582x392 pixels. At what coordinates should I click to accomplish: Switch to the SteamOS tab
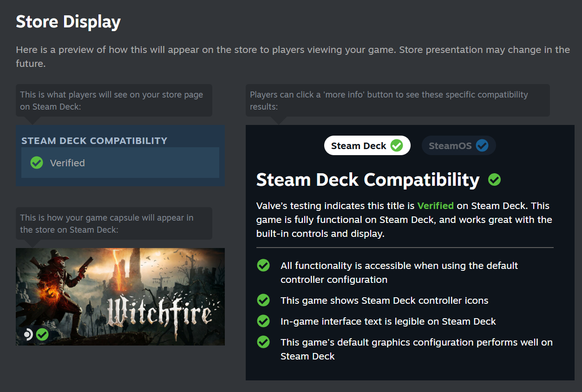coord(458,145)
